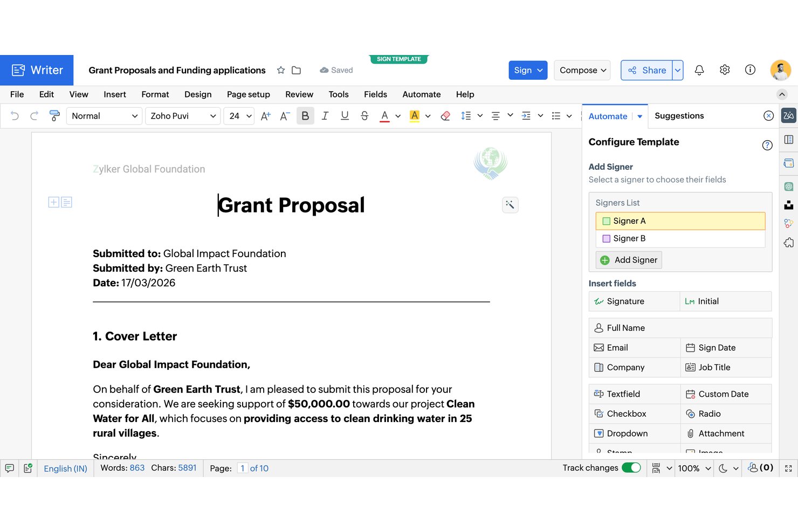Open the comments pane in status bar
Viewport: 798px width, 532px height.
pos(9,468)
